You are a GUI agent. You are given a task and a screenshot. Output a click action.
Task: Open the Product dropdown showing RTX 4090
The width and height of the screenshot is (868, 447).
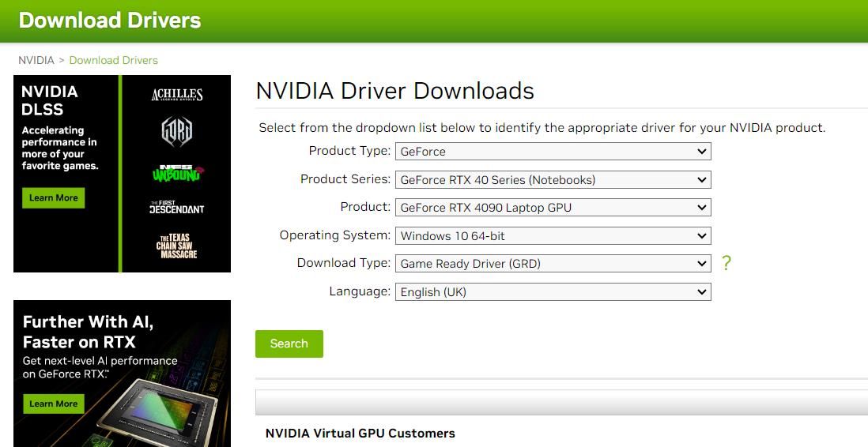(553, 208)
